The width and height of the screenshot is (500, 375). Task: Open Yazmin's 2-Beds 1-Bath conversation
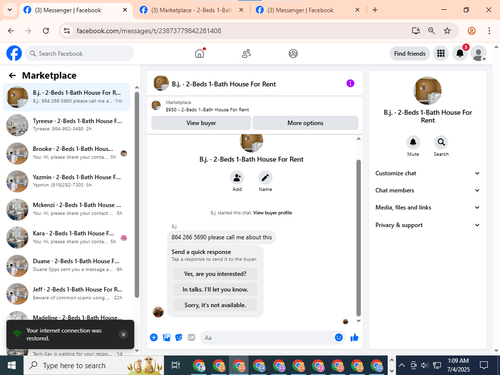67,181
